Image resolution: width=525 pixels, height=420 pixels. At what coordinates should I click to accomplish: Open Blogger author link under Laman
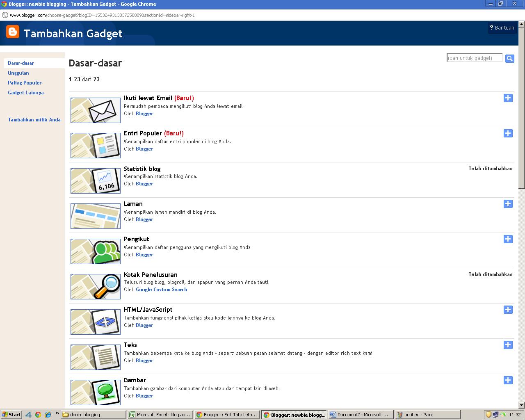click(x=144, y=219)
